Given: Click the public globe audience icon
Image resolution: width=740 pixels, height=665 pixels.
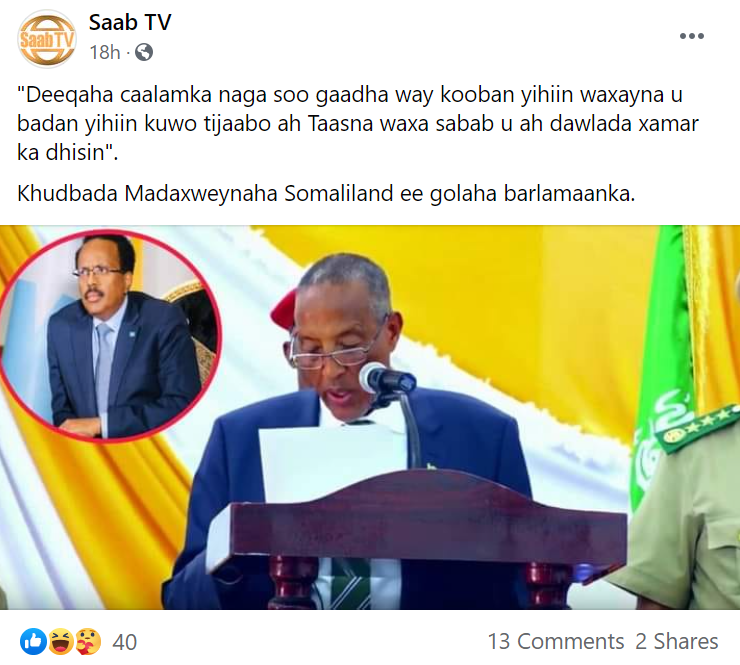Looking at the screenshot, I should point(144,52).
